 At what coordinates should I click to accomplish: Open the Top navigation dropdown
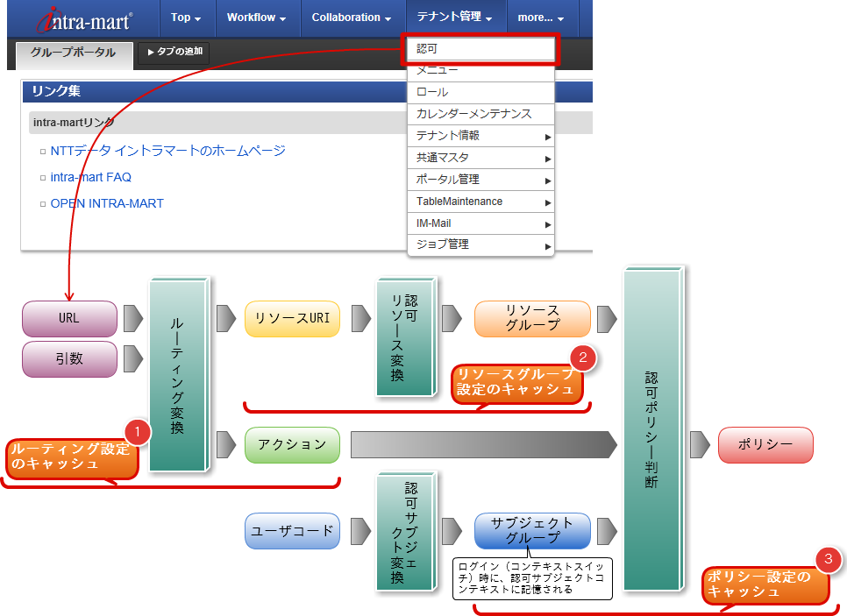click(186, 18)
